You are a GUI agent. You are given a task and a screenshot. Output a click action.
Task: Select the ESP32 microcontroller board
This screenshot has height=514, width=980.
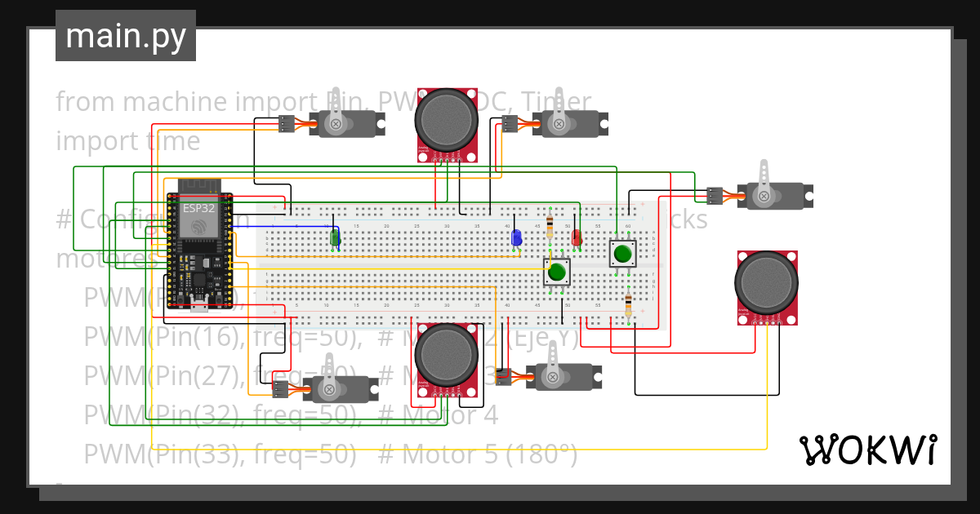(x=198, y=245)
